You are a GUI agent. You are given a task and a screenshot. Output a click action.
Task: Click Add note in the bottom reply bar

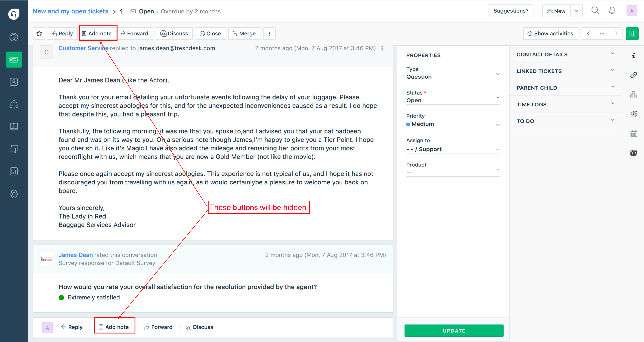click(114, 327)
